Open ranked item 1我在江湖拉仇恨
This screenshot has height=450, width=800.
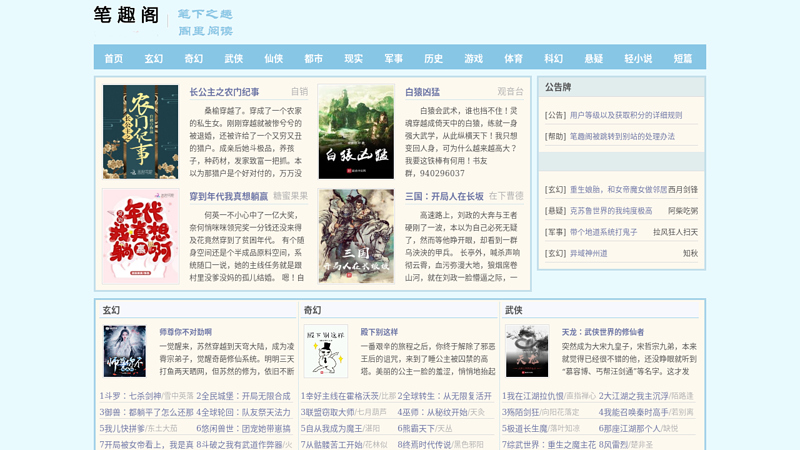(x=533, y=396)
